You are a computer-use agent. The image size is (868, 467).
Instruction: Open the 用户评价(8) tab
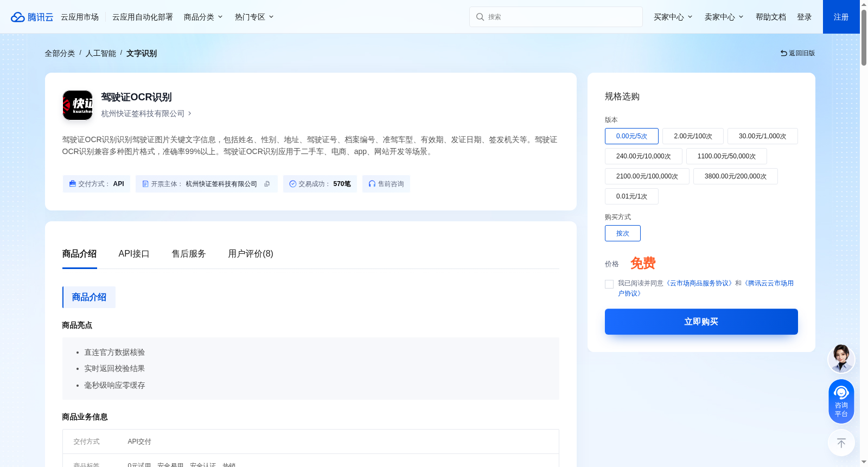pos(251,254)
